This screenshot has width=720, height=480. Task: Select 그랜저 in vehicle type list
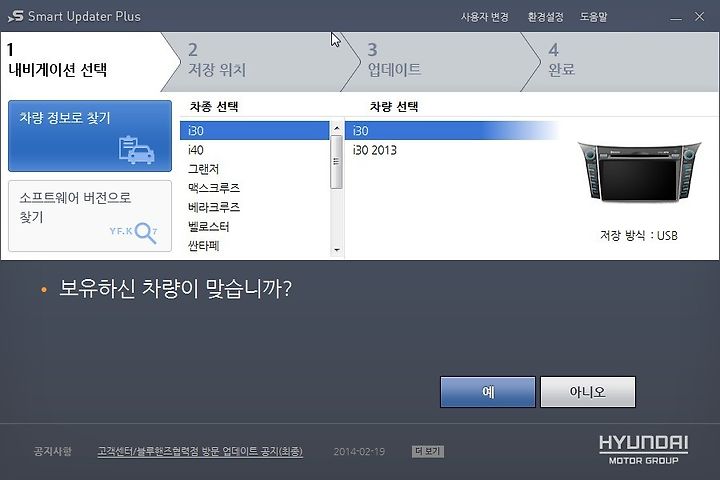(x=255, y=169)
